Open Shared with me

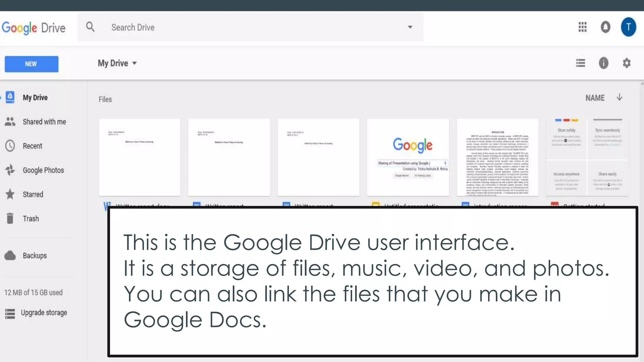click(x=44, y=122)
